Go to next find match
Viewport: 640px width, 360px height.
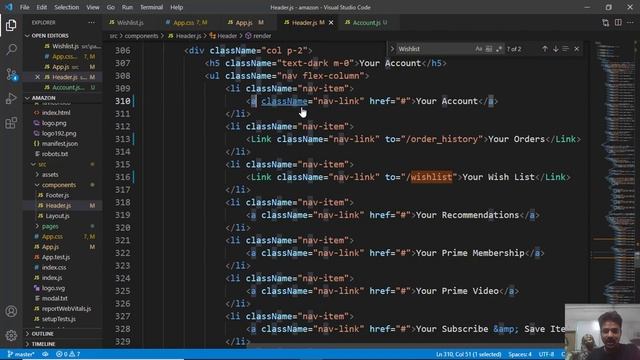(556, 49)
